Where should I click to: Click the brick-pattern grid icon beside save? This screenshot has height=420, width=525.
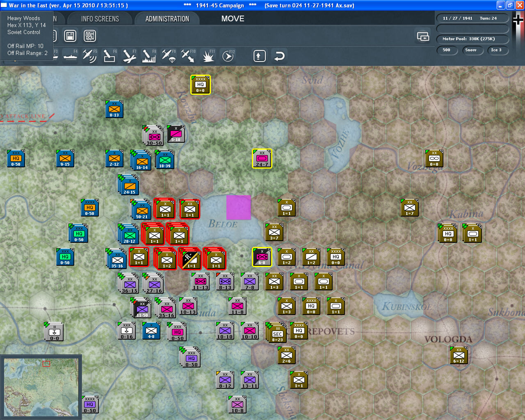(x=90, y=36)
